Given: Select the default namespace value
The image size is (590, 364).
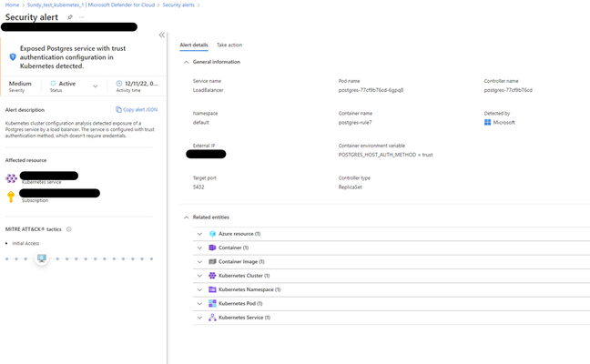Looking at the screenshot, I should coord(201,122).
